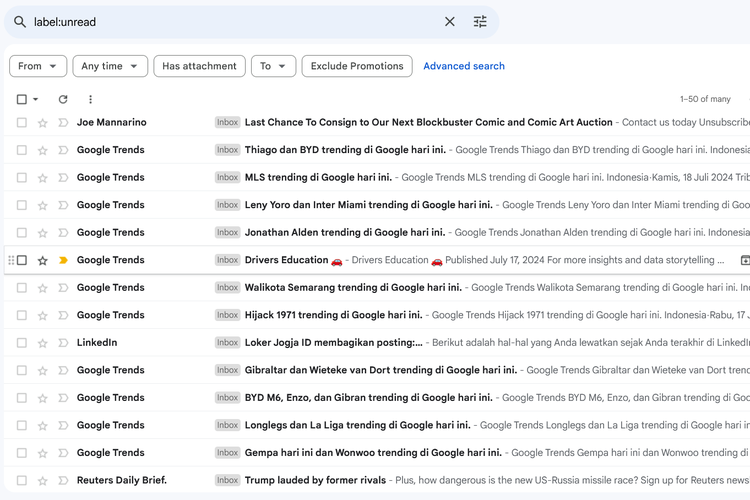Select the Drivers Education email checkbox

coord(22,260)
